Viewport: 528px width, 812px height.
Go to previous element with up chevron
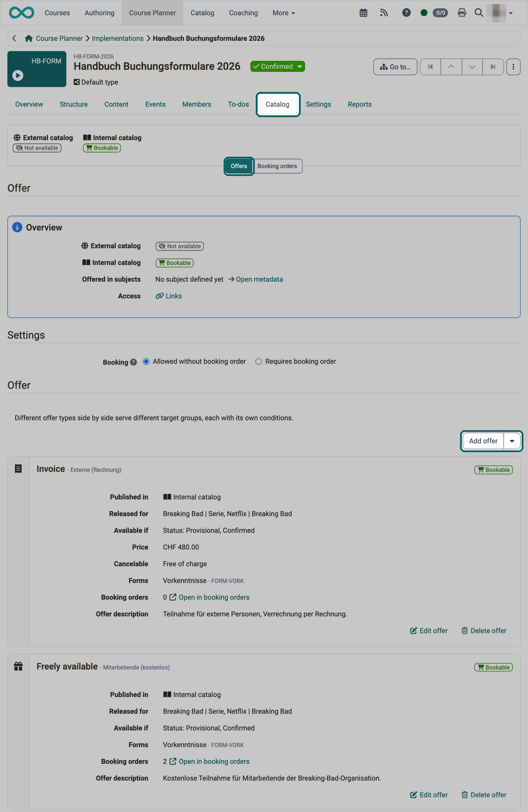point(451,67)
